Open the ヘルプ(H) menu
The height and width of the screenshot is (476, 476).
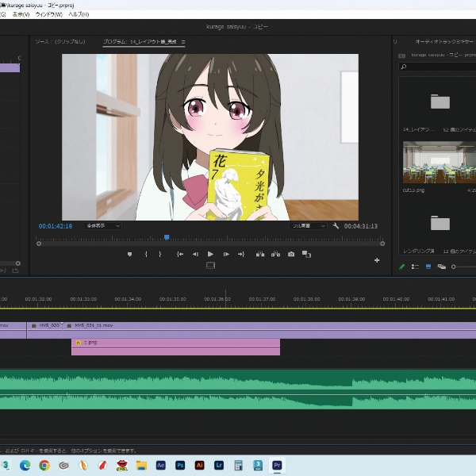click(79, 14)
